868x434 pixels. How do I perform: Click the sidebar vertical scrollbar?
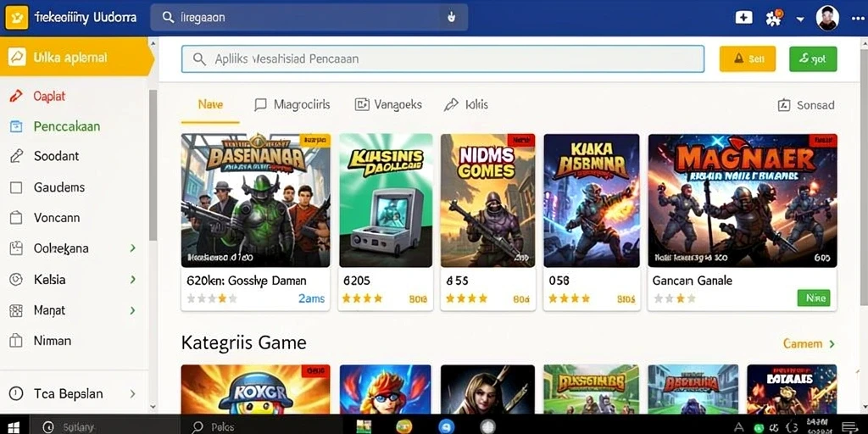153,165
